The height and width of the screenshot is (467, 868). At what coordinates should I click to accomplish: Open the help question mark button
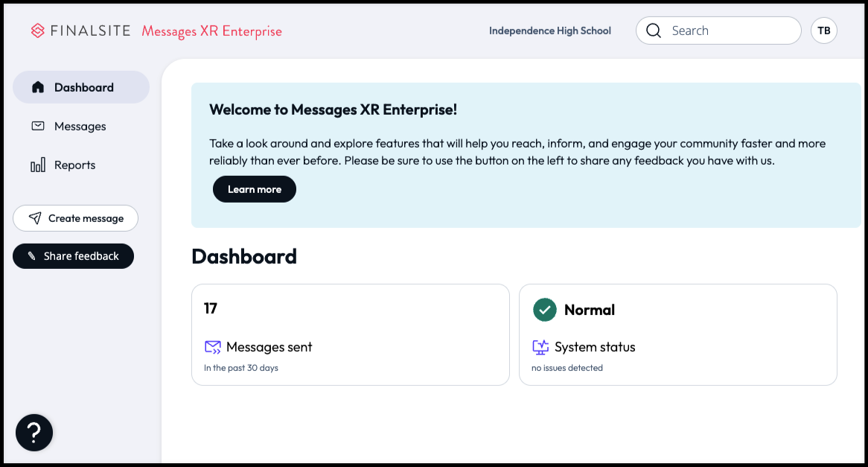[34, 432]
